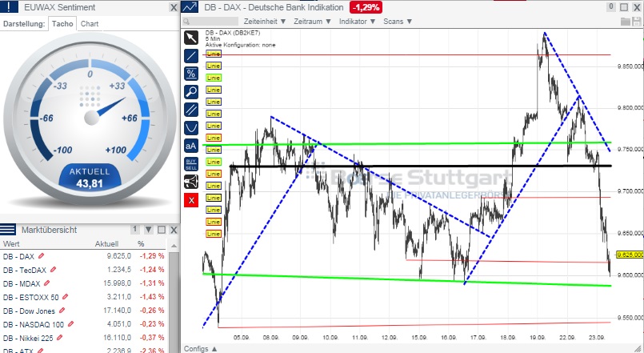Click the Darstellung: label
The width and height of the screenshot is (644, 353).
pos(24,23)
